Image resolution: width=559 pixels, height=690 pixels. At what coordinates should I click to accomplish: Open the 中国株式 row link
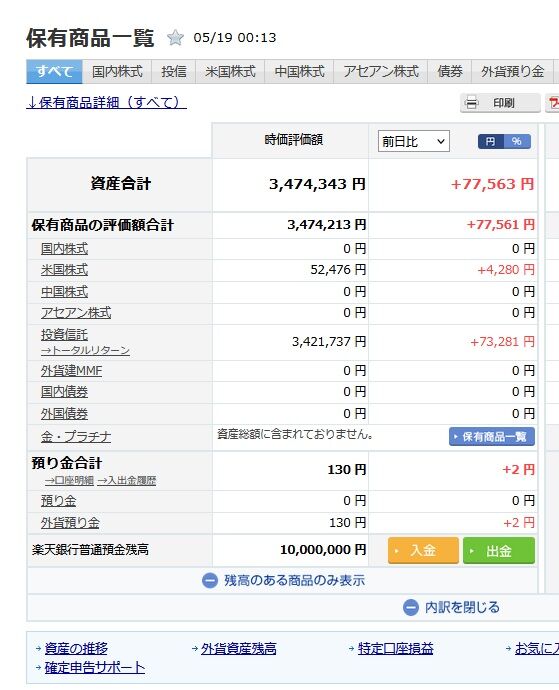pyautogui.click(x=64, y=292)
